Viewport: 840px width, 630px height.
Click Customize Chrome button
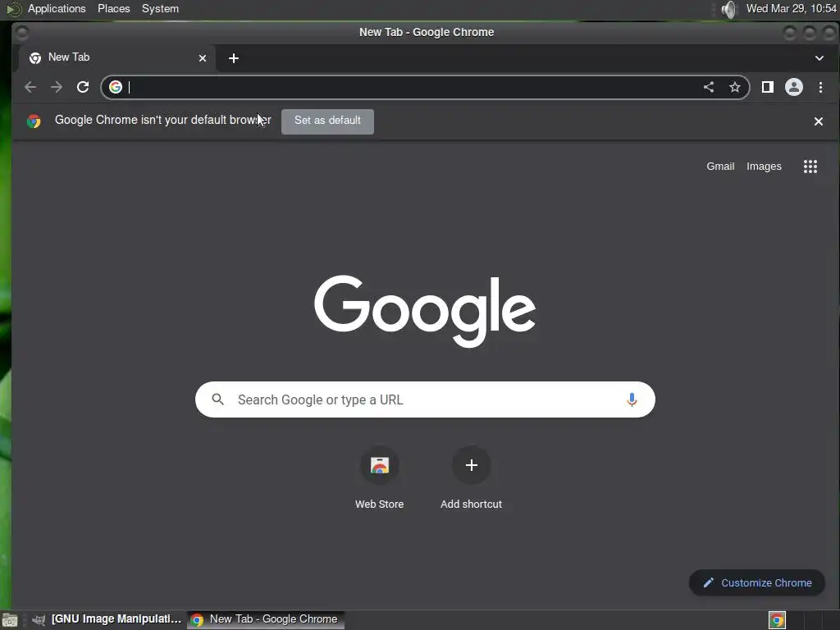click(x=757, y=582)
